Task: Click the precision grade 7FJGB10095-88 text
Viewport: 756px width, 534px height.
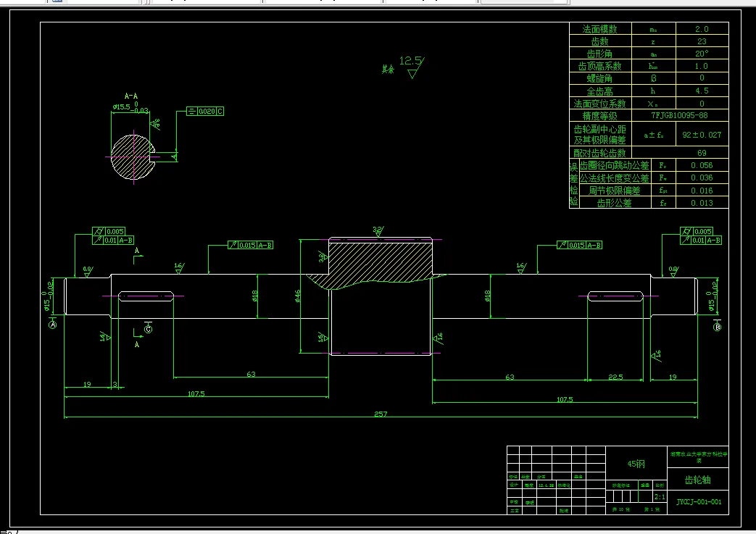Action: 679,116
